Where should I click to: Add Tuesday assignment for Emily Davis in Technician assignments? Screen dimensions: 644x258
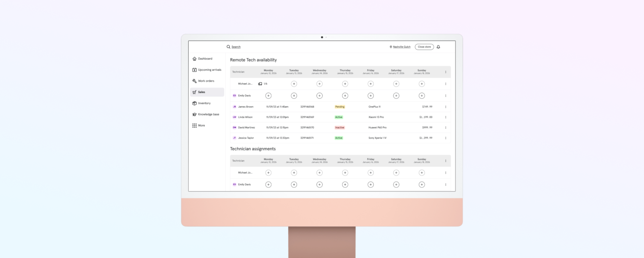pos(294,184)
